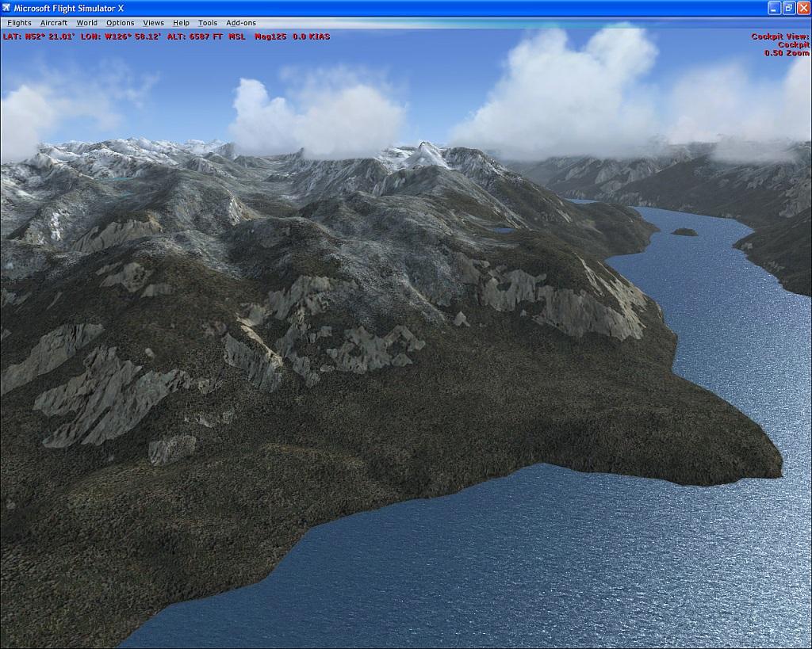812x649 pixels.
Task: Minimize the Flight Simulator window
Action: 774,8
